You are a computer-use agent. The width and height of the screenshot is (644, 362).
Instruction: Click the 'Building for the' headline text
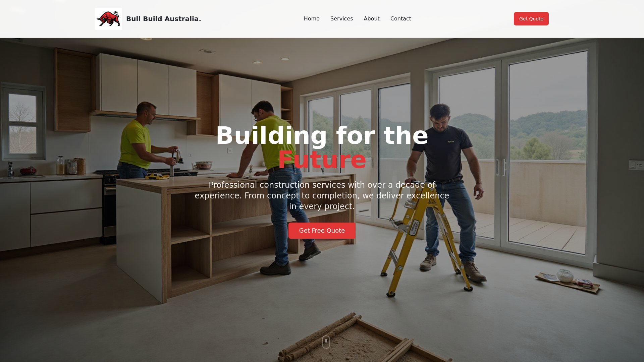322,136
